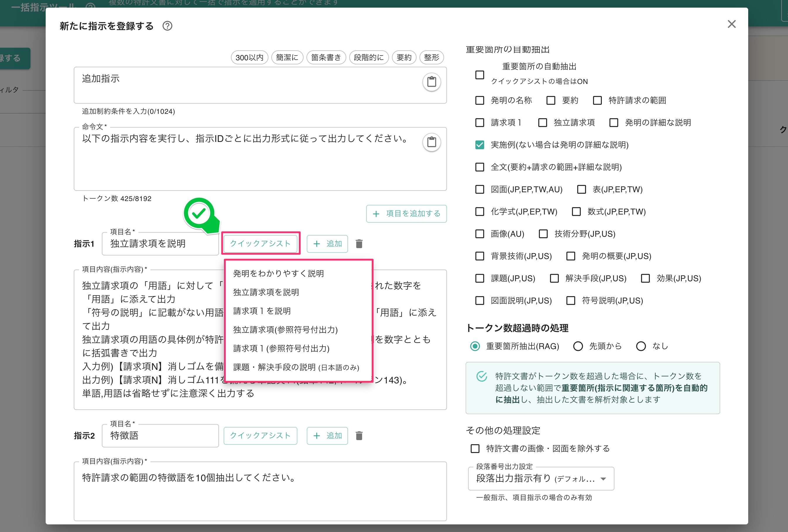Image resolution: width=788 pixels, height=532 pixels.
Task: Check 解決手段(JP,US) checkbox
Action: point(554,279)
